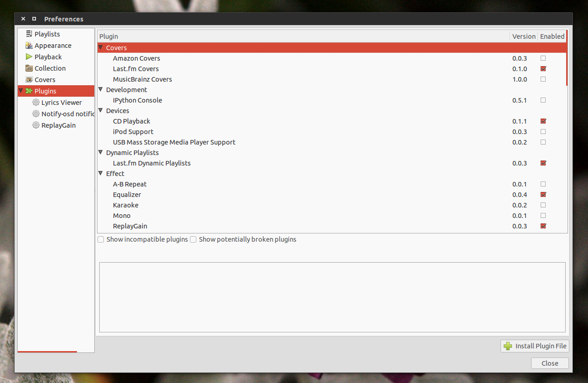The image size is (588, 383).
Task: Open the Collection preferences page
Action: [x=56, y=68]
